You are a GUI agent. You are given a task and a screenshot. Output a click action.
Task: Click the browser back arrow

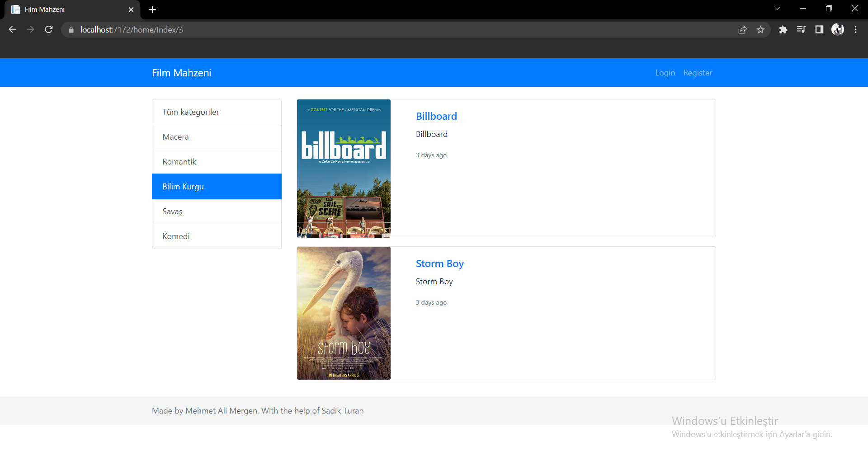click(x=12, y=29)
